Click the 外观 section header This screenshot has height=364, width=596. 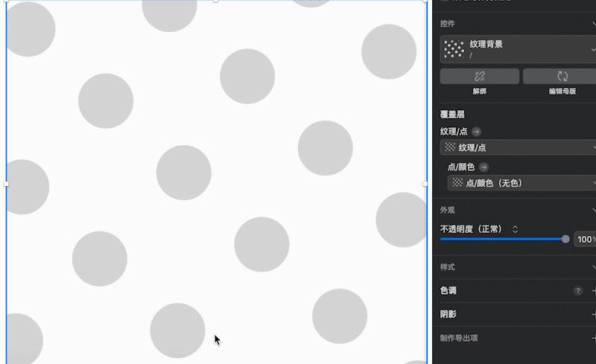click(448, 210)
